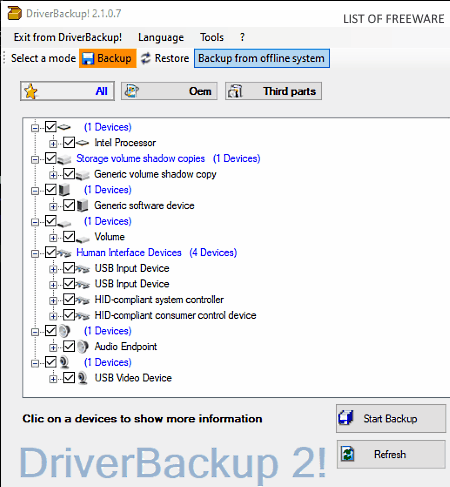450x487 pixels.
Task: Expand the USB Video Device node
Action: click(53, 379)
